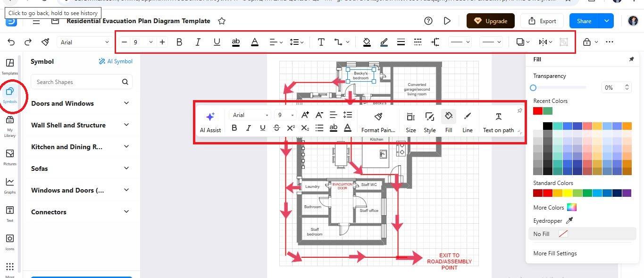The width and height of the screenshot is (644, 278).
Task: Open AI Assist from floating toolbar
Action: [x=210, y=122]
